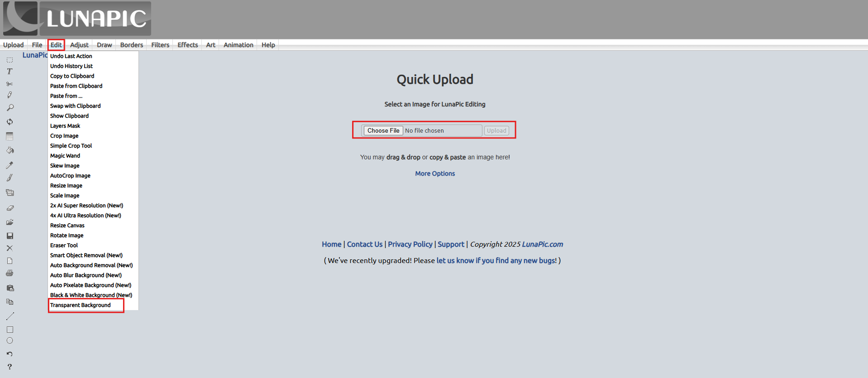This screenshot has height=378, width=868.
Task: Click the Privacy Policy footer link
Action: [x=410, y=244]
